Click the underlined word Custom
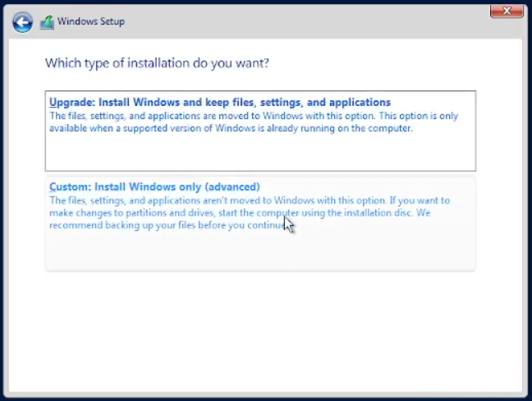The image size is (532, 401). click(x=69, y=187)
